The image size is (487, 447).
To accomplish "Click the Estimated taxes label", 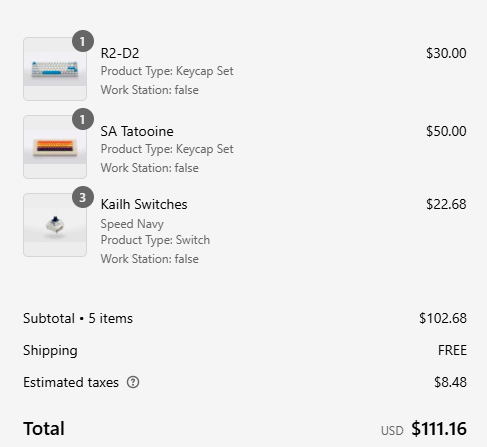I will pyautogui.click(x=71, y=382).
